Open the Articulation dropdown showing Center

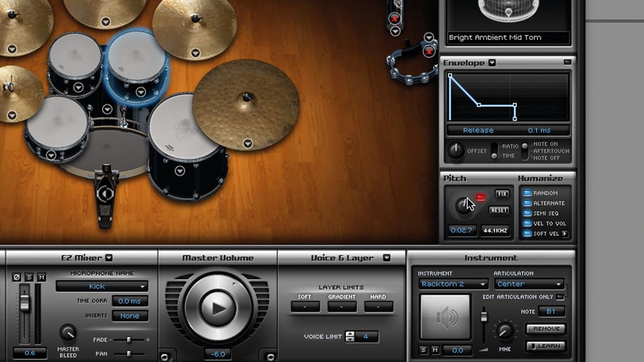coord(528,285)
